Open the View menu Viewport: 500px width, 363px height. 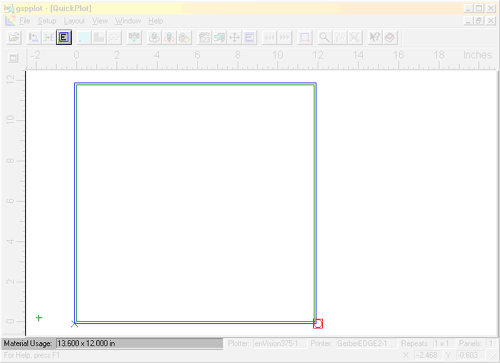(x=100, y=21)
